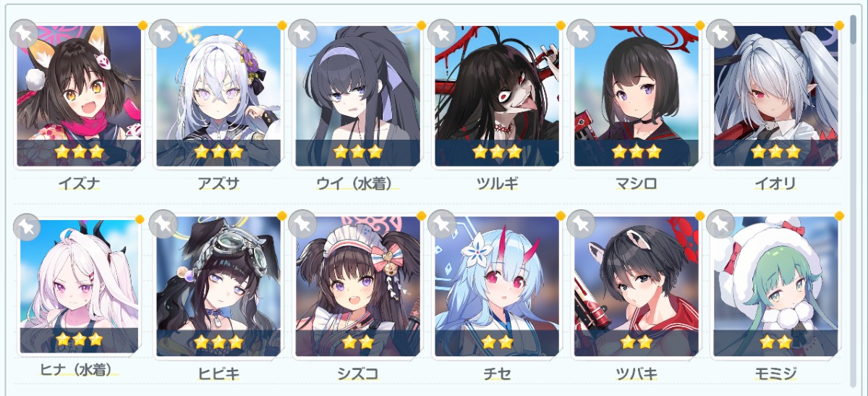This screenshot has height=396, width=868.
Task: Toggle the pin icon on アズサ card
Action: (163, 33)
